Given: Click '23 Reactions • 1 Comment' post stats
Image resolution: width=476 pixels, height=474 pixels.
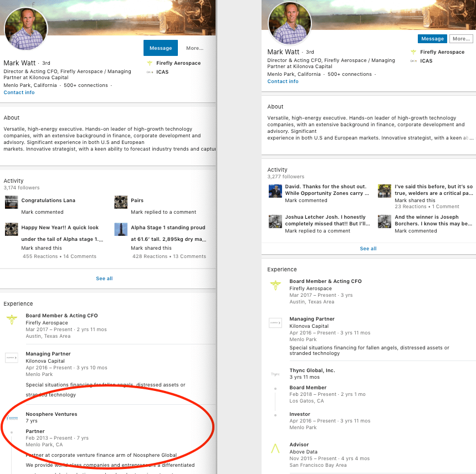Looking at the screenshot, I should coord(427,207).
